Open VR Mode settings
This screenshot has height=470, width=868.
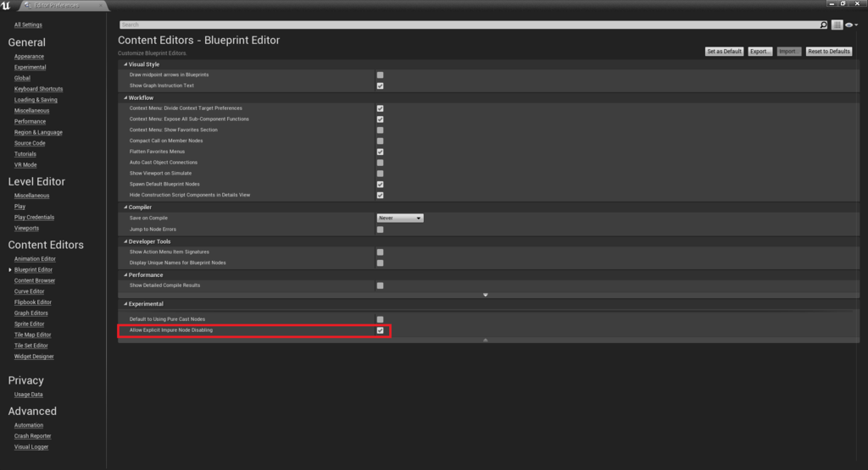point(25,165)
